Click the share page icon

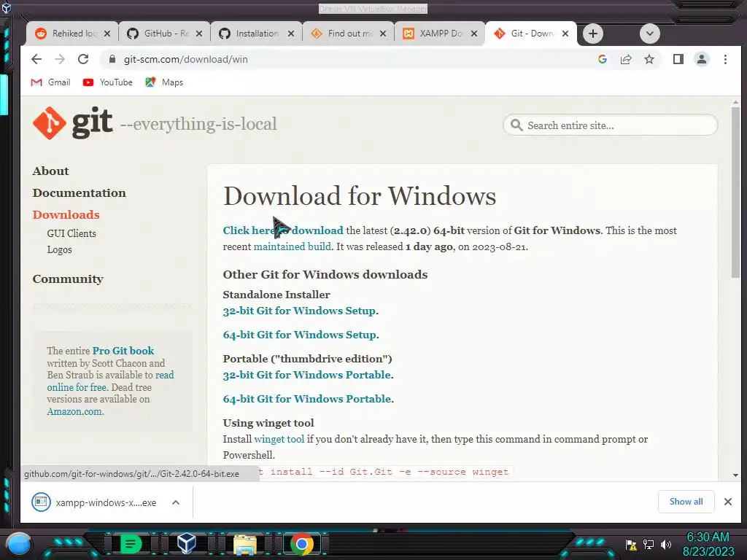[x=625, y=59]
